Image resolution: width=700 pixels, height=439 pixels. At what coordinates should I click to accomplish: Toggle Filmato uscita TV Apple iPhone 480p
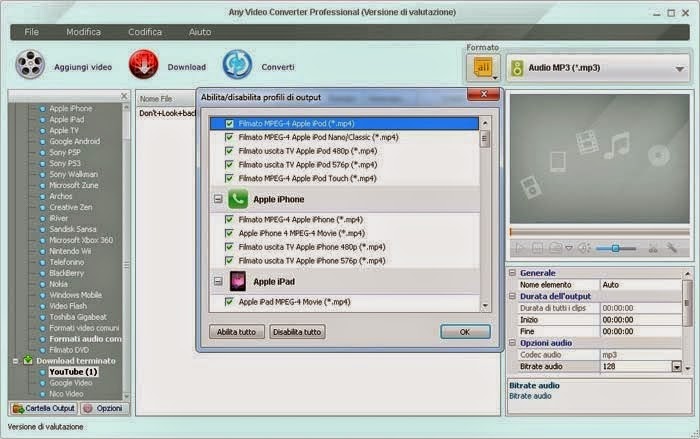pos(229,247)
